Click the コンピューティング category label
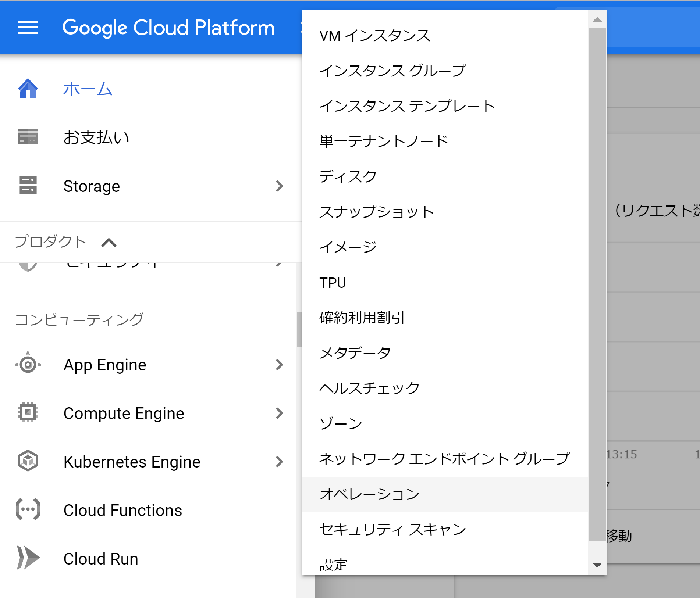This screenshot has width=700, height=598. coord(79,319)
